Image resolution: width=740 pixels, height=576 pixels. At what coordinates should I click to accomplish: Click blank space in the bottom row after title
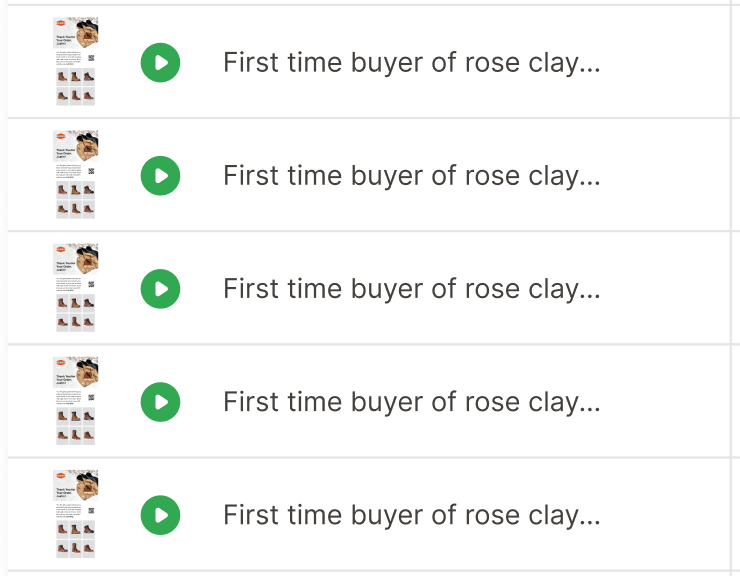point(665,515)
